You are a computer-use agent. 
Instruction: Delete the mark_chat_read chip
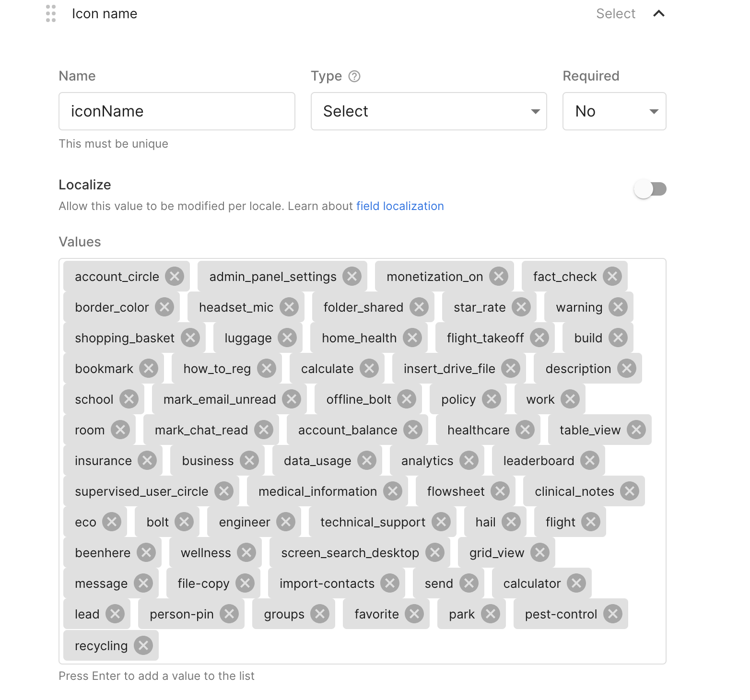(x=264, y=430)
